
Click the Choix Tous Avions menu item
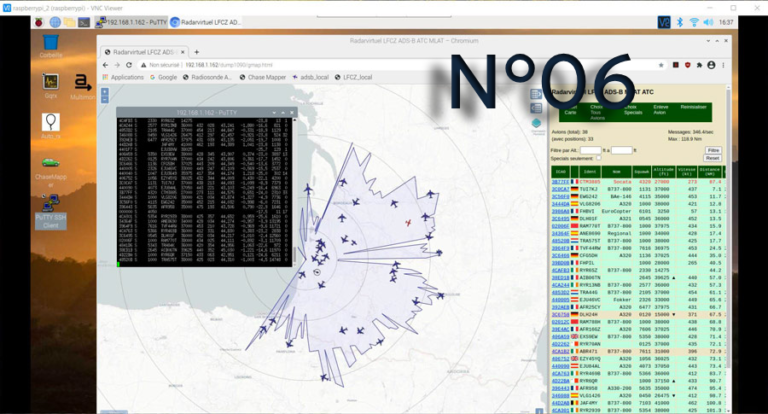tap(597, 112)
